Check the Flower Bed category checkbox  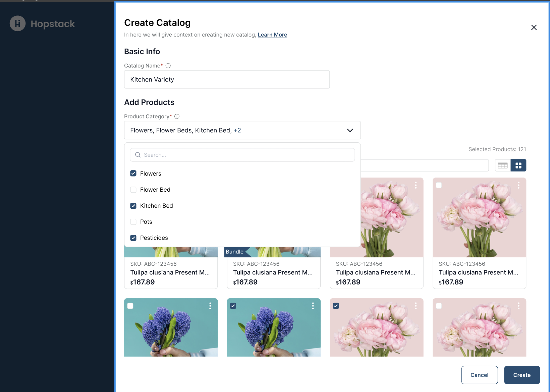(x=133, y=190)
